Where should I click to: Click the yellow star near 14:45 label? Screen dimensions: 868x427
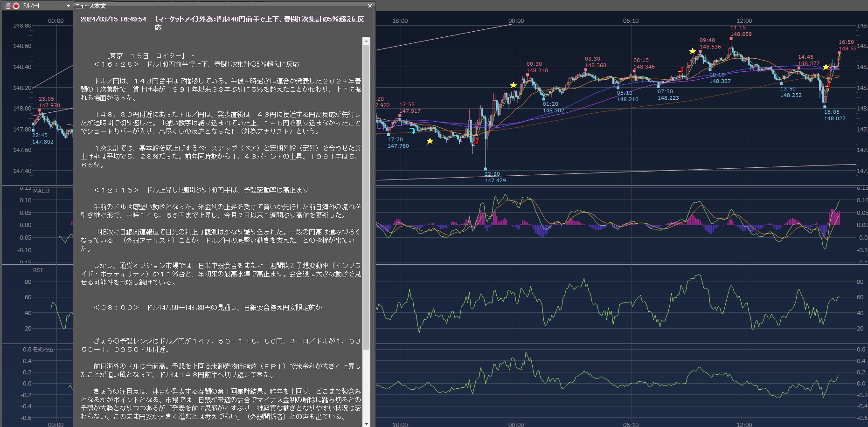(x=826, y=67)
